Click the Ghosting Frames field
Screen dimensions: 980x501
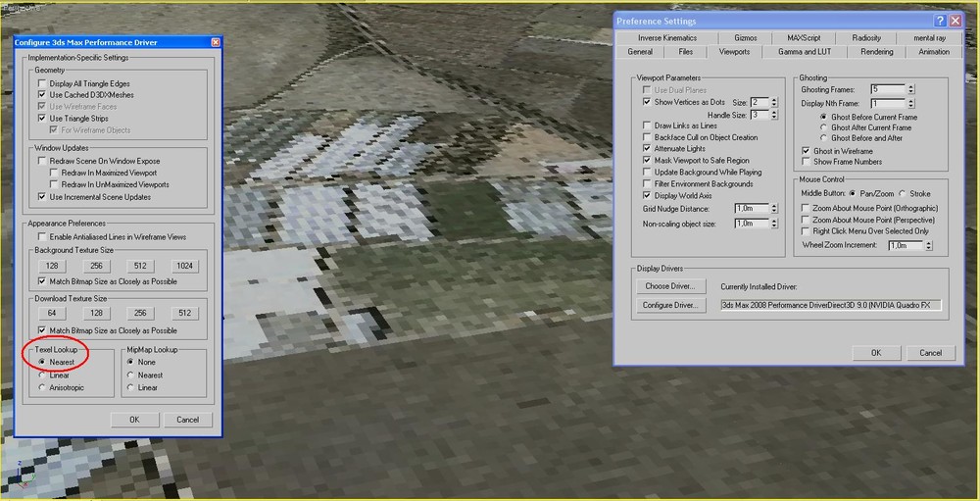888,89
